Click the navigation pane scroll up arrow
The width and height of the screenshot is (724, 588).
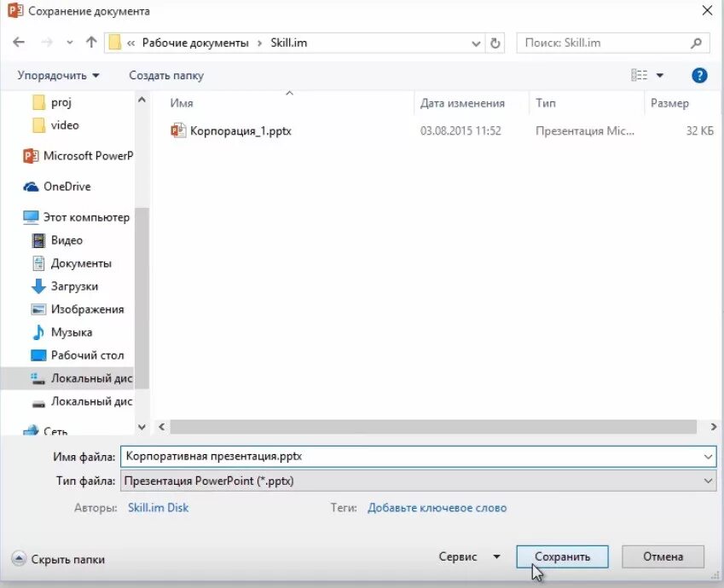click(142, 100)
